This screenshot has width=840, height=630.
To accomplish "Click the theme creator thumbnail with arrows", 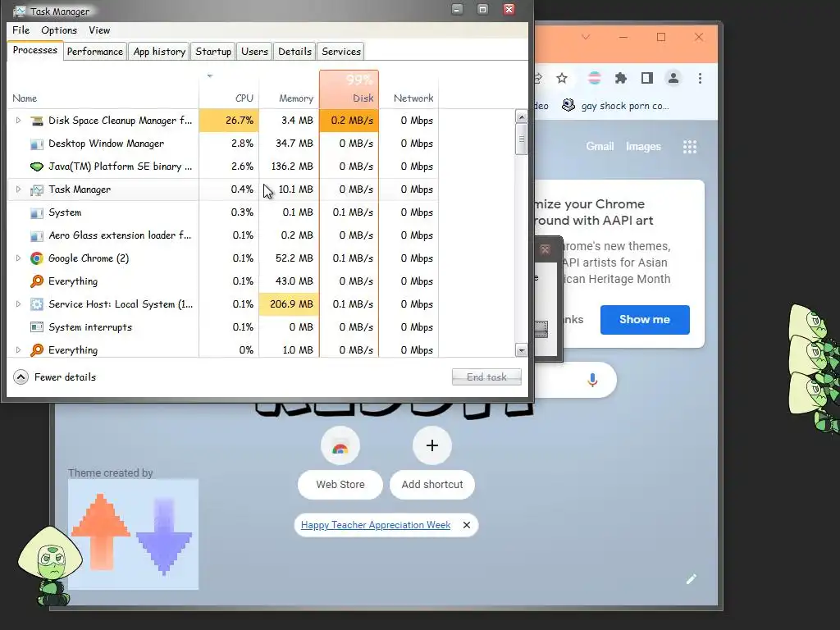I will click(133, 534).
